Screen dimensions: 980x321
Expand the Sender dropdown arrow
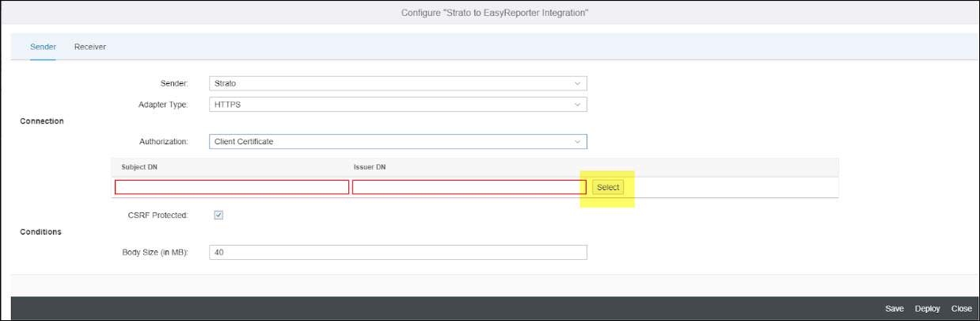point(577,83)
